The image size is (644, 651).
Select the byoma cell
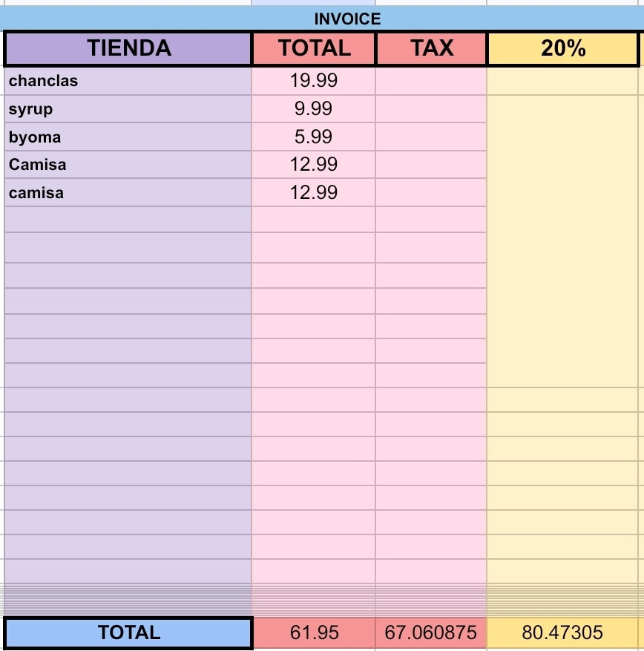[x=128, y=137]
